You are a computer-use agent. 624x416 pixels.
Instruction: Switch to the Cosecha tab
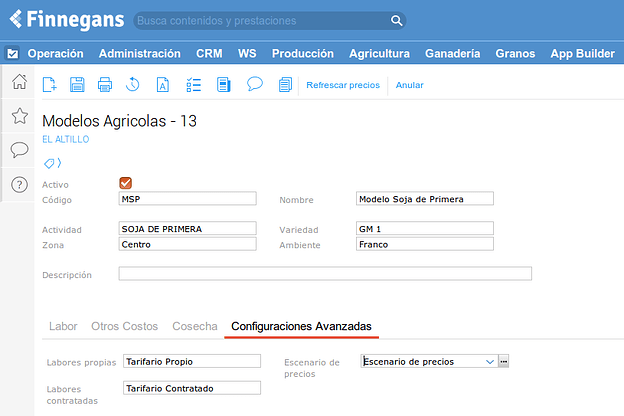click(x=195, y=326)
